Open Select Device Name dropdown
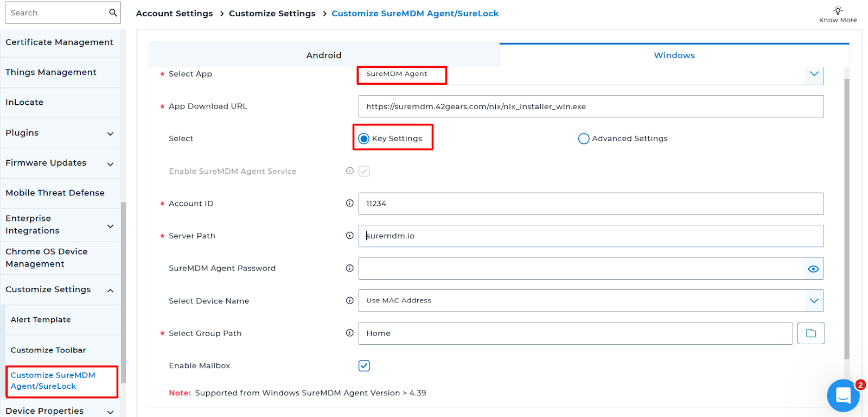 pyautogui.click(x=591, y=301)
